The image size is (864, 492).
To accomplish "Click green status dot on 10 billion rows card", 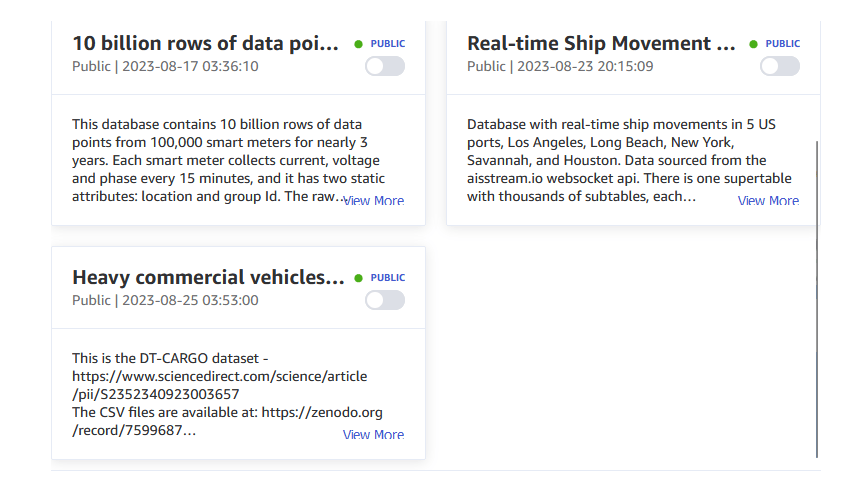I will [x=359, y=44].
